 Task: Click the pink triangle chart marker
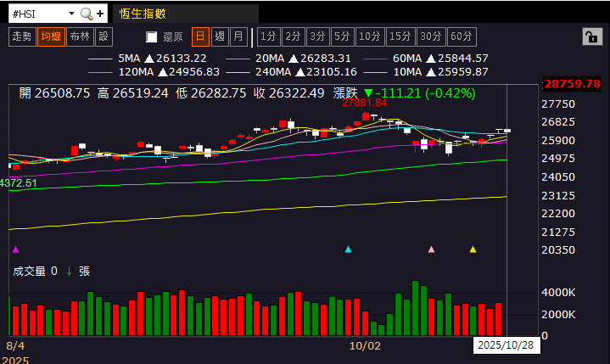point(431,249)
